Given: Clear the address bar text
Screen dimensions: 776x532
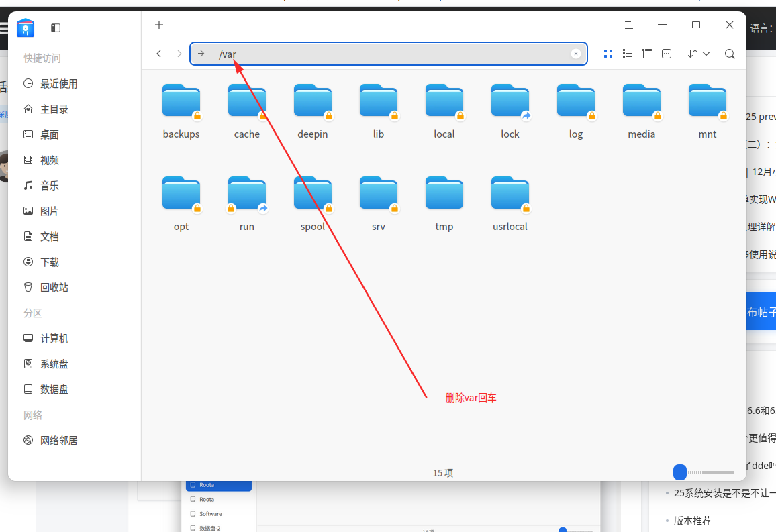Looking at the screenshot, I should coord(575,54).
